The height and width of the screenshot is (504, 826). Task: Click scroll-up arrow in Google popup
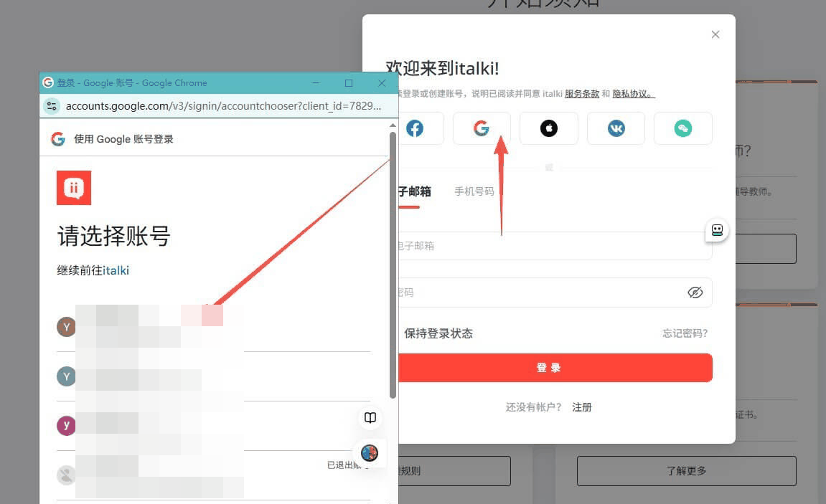coord(393,125)
